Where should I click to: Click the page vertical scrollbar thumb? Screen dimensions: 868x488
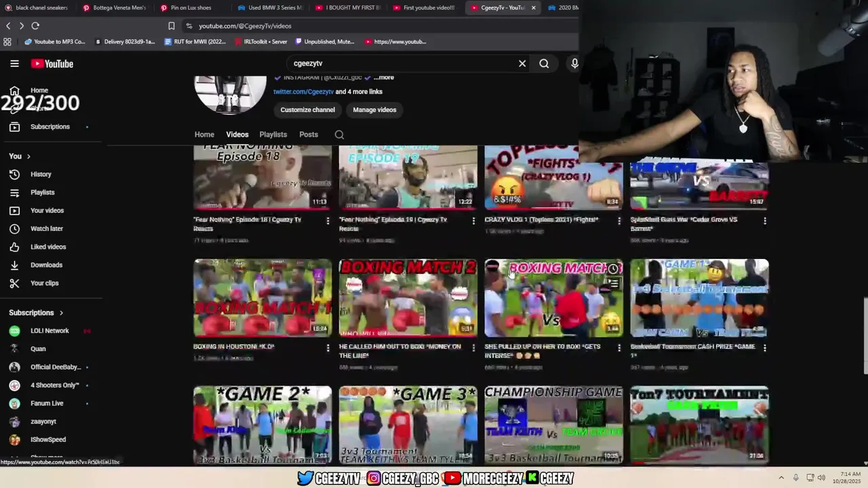(x=865, y=335)
